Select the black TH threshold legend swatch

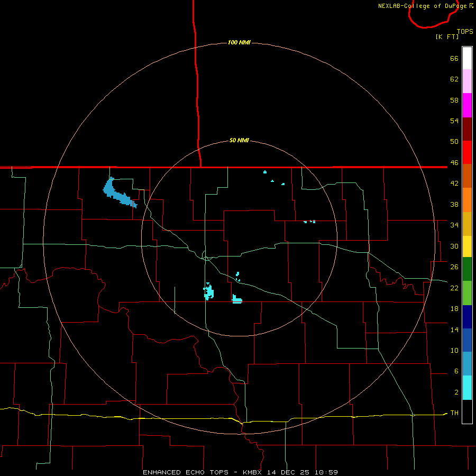click(467, 411)
